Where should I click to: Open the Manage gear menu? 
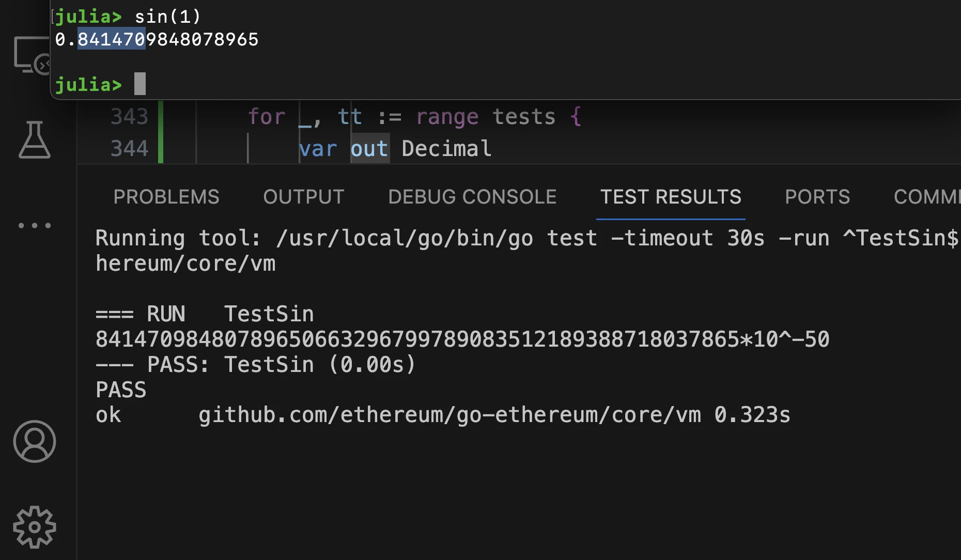[35, 526]
